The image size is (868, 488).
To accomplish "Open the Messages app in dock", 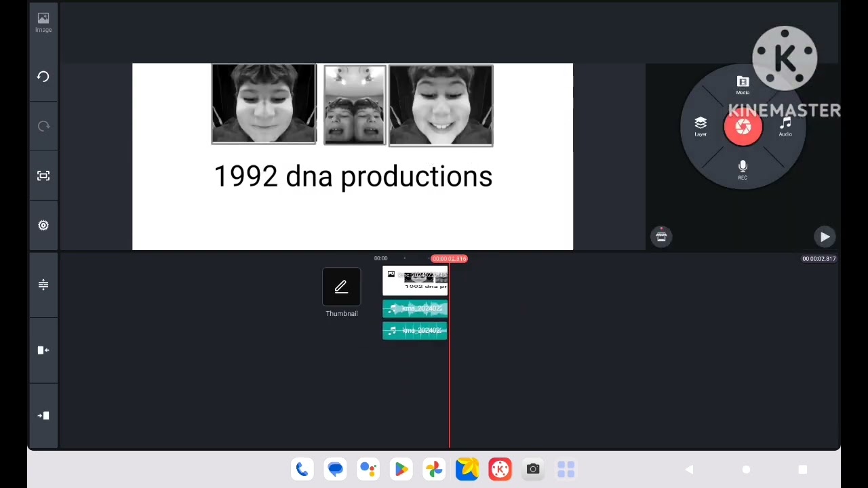I will pos(335,469).
